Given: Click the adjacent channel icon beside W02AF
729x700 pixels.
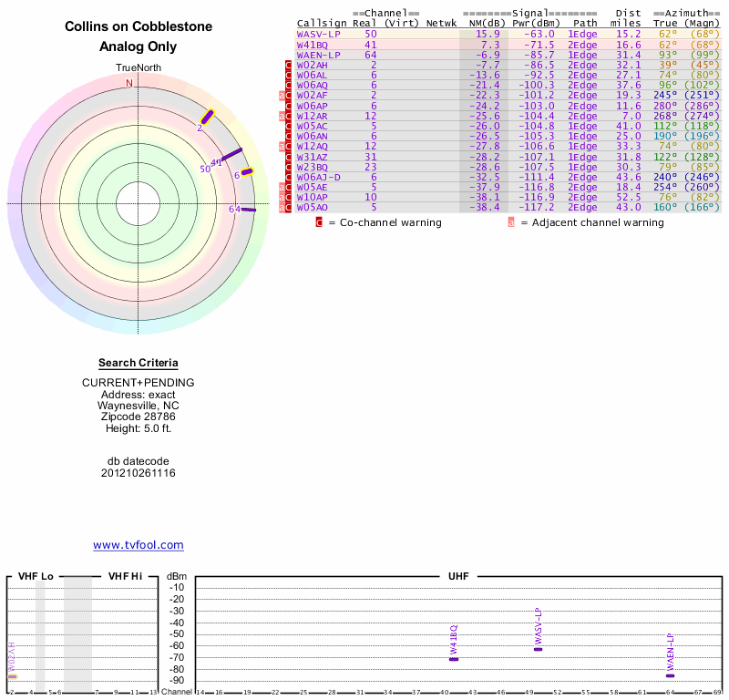Looking at the screenshot, I should tap(282, 96).
